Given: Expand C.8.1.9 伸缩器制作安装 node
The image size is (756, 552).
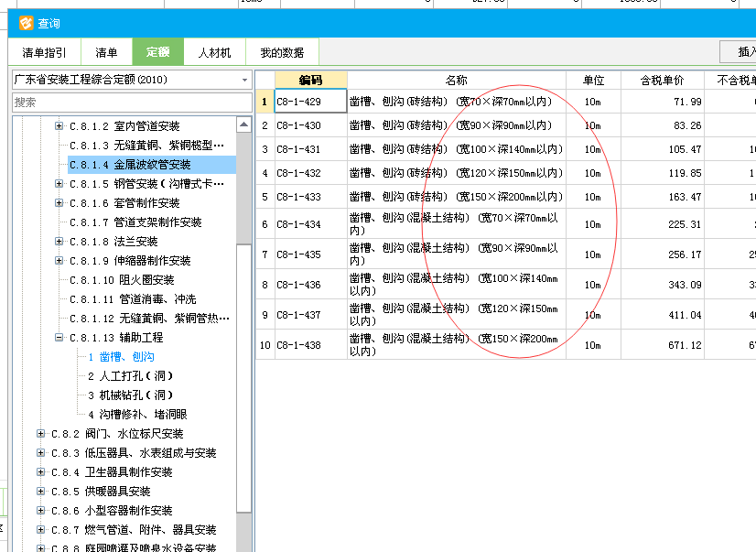Looking at the screenshot, I should click(x=59, y=260).
